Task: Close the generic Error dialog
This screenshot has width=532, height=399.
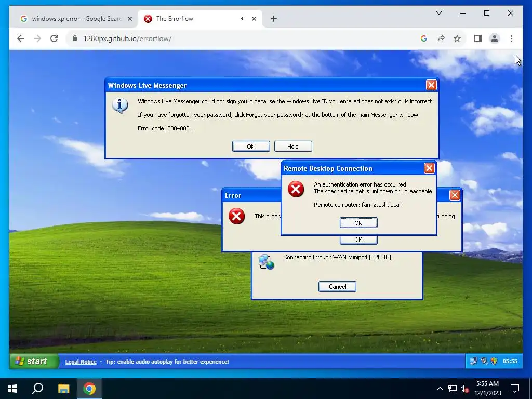Action: (x=455, y=195)
